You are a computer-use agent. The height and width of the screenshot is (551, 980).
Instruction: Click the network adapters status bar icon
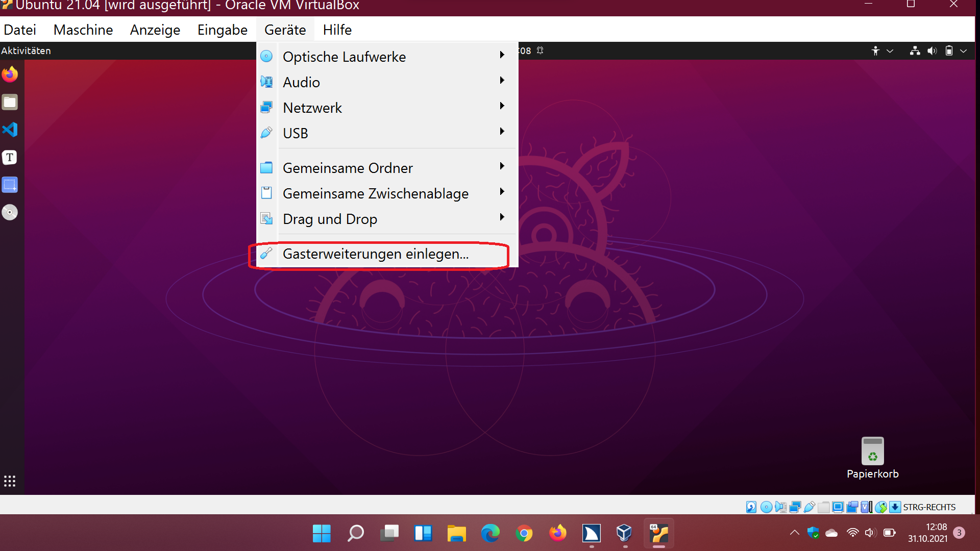pyautogui.click(x=795, y=507)
